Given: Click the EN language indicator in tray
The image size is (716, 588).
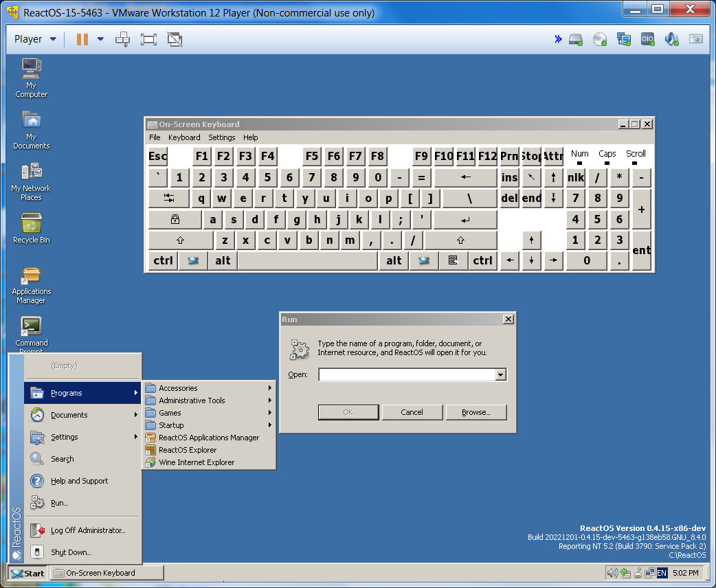Looking at the screenshot, I should (662, 573).
